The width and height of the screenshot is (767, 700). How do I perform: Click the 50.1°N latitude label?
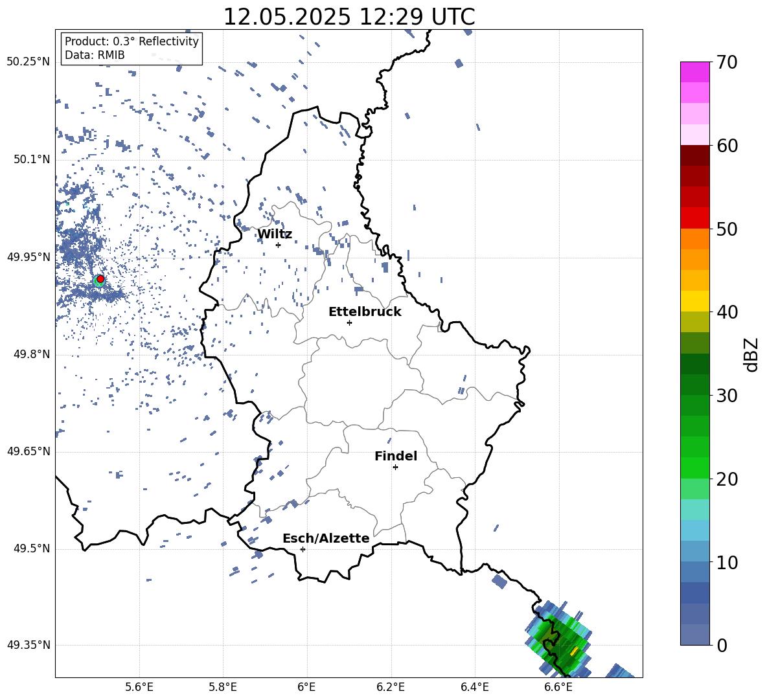click(32, 160)
